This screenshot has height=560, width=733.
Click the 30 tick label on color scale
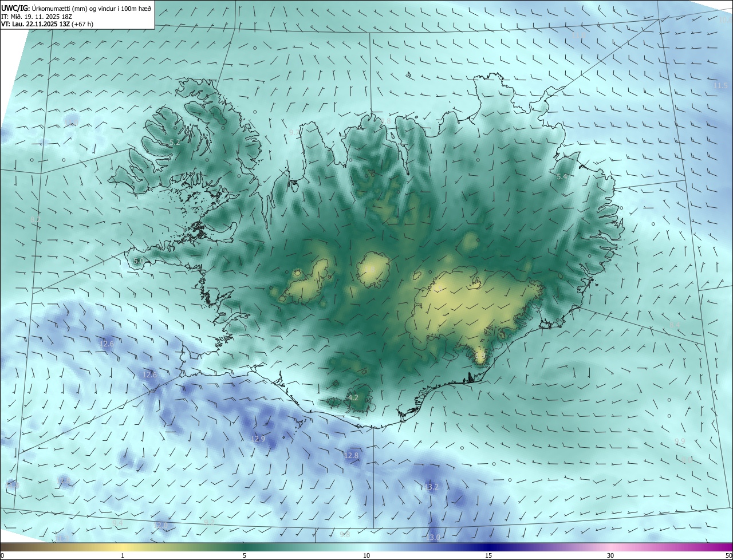point(610,556)
